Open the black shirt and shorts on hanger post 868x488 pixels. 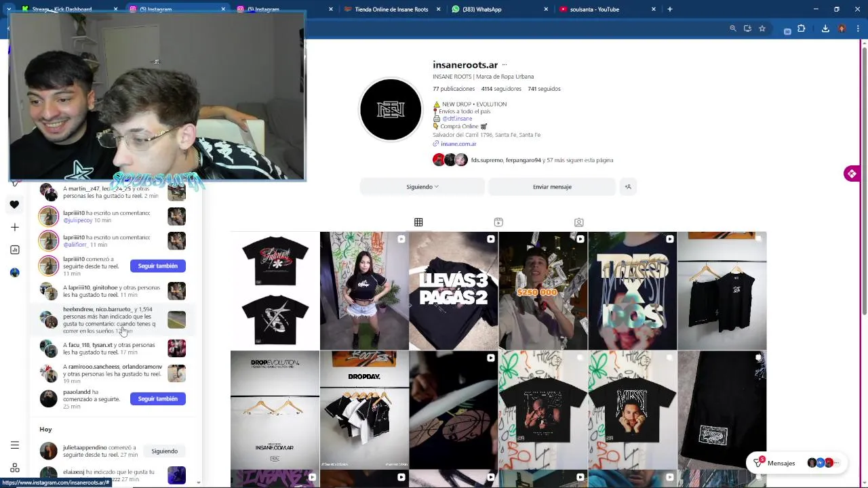722,291
